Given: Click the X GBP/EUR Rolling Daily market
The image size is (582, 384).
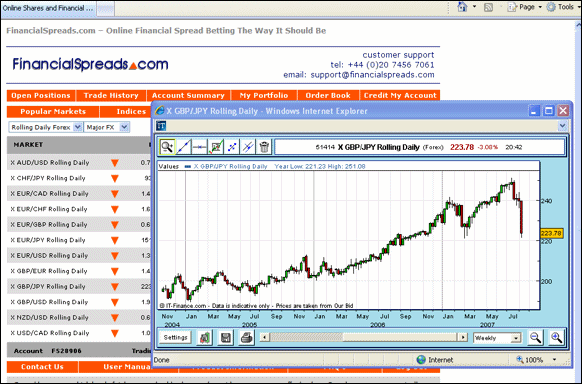Looking at the screenshot, I should (x=49, y=271).
